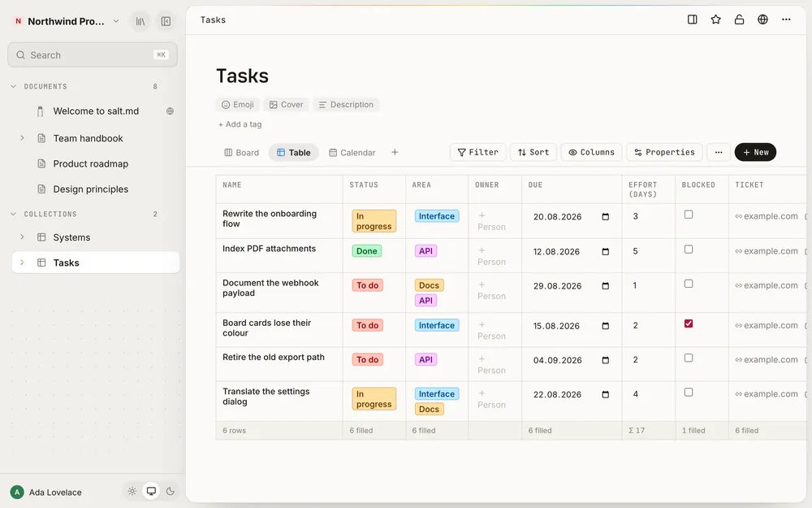The height and width of the screenshot is (508, 812).
Task: Star this Tasks page as favorite
Action: point(715,20)
